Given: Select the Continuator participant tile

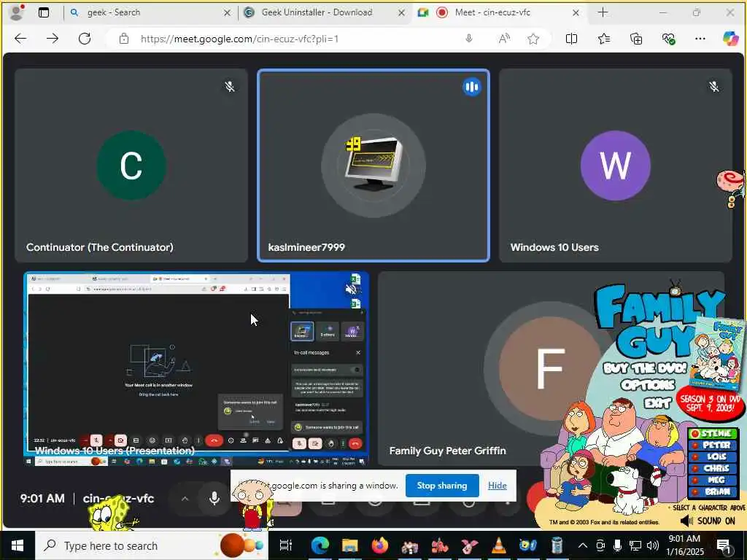Looking at the screenshot, I should (131, 166).
